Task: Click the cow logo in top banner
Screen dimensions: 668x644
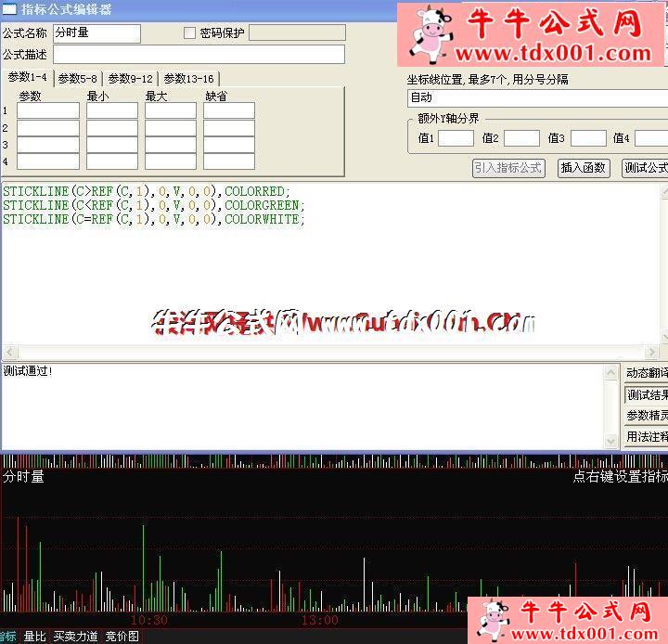Action: 430,34
